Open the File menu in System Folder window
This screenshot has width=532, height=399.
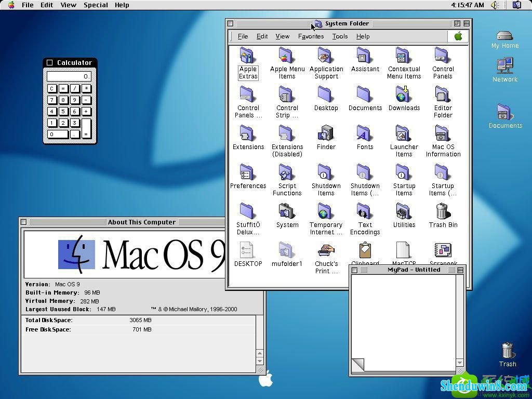tap(243, 36)
